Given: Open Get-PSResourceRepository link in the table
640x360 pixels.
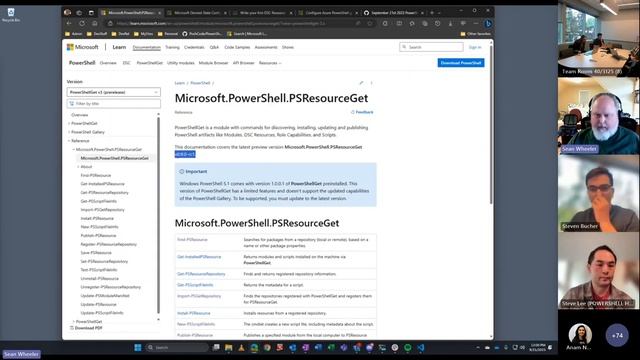Looking at the screenshot, I should click(201, 274).
